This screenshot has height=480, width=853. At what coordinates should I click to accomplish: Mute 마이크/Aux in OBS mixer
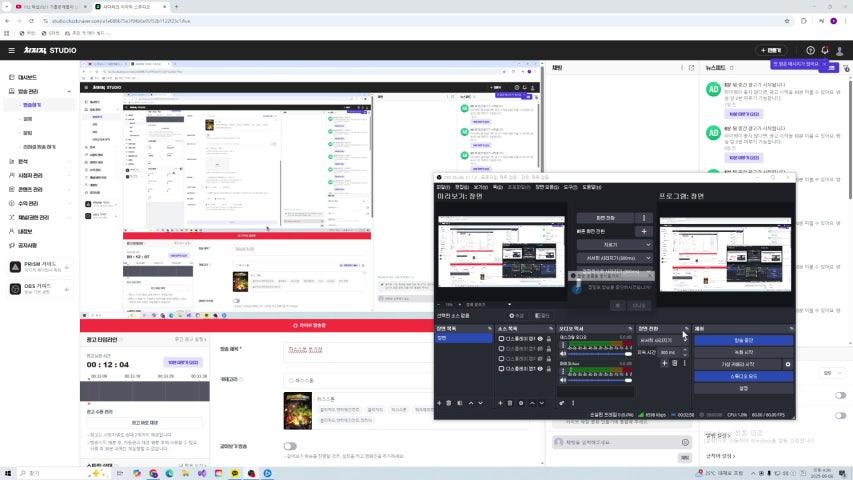coord(563,380)
